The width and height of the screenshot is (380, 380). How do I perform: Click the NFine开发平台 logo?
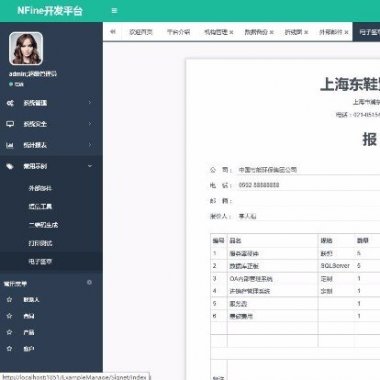tap(50, 11)
